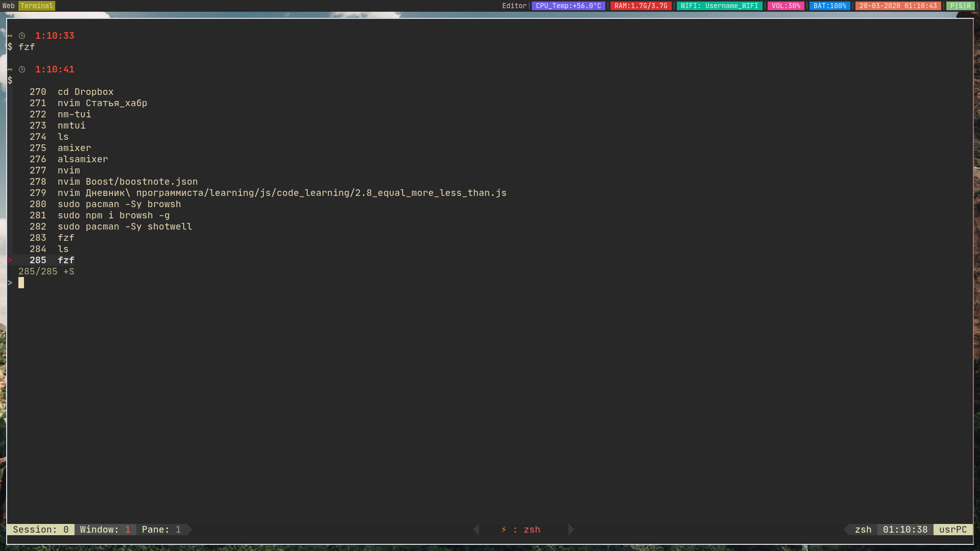Click the clock icon beside 1:10:41
Viewport: 980px width, 551px height.
(x=22, y=69)
